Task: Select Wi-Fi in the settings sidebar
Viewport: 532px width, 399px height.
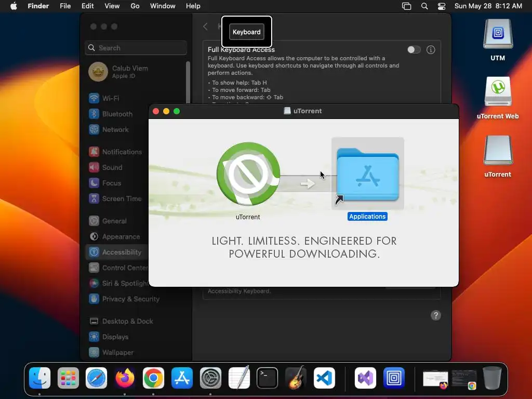Action: 135,98
